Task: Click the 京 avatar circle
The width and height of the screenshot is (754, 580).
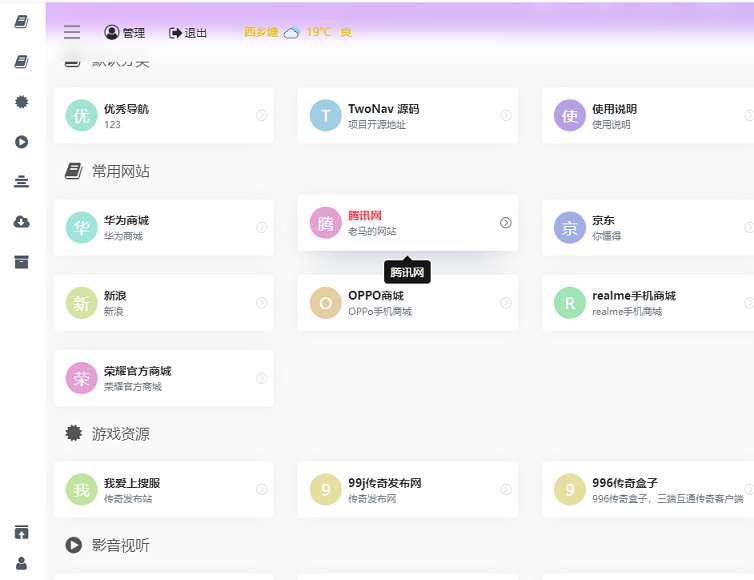Action: (x=570, y=227)
